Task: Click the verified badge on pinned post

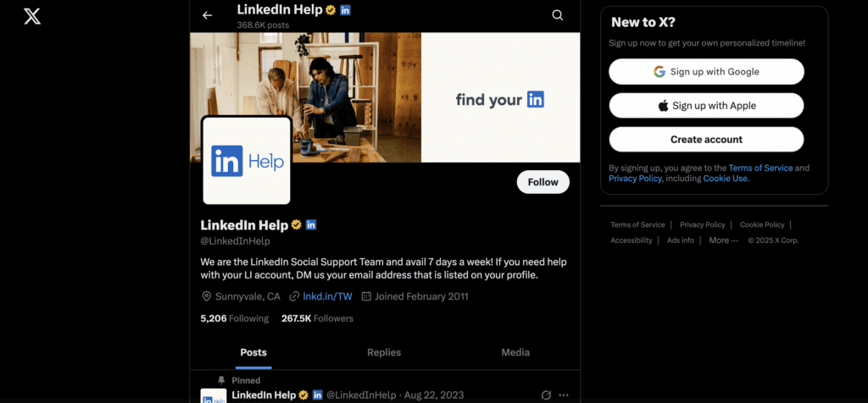Action: pos(303,395)
